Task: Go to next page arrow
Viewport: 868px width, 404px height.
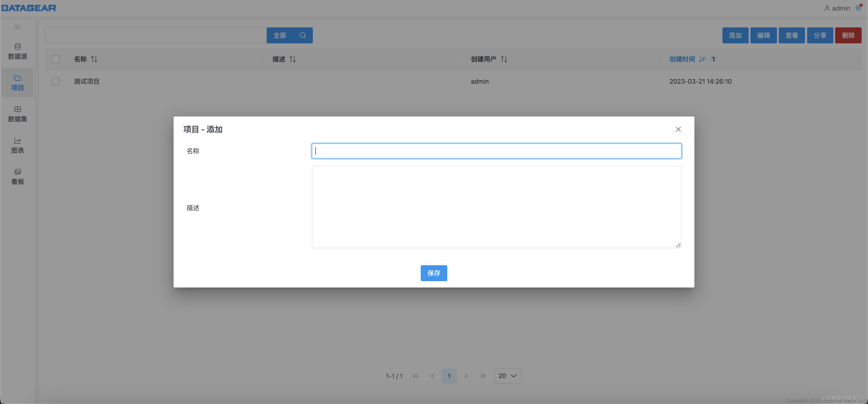Action: pyautogui.click(x=466, y=376)
